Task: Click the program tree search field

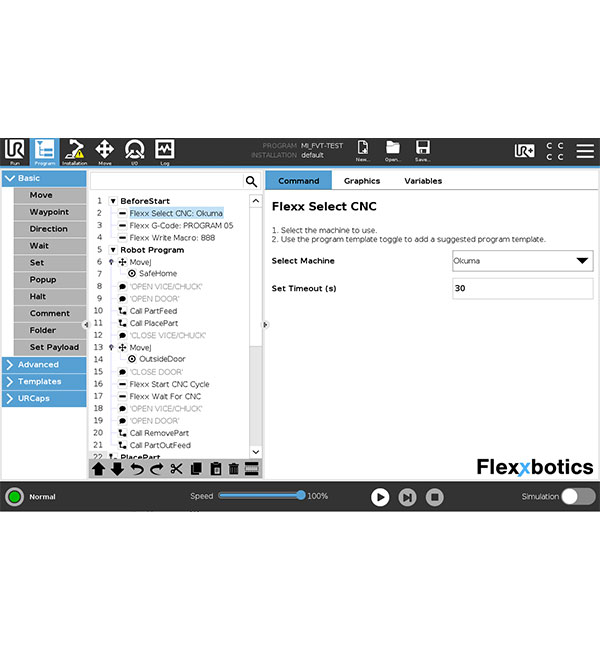Action: point(167,182)
